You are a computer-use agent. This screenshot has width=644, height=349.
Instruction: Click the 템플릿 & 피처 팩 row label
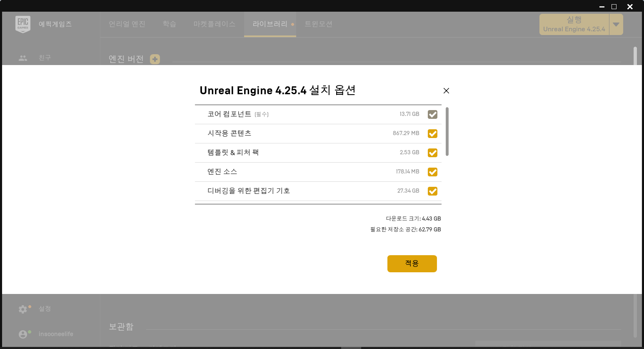[233, 152]
